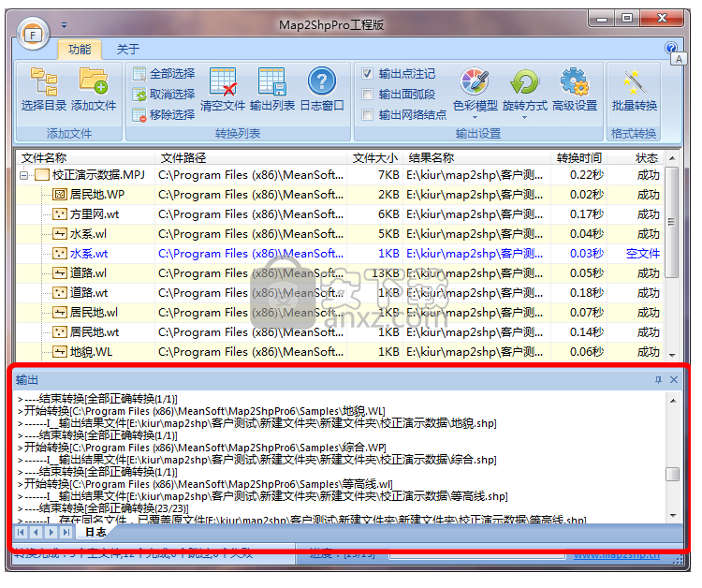Sort by 状态 column header

click(x=636, y=157)
